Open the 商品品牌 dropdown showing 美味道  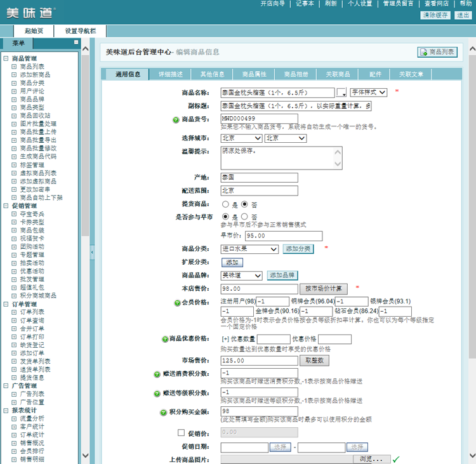click(x=241, y=275)
